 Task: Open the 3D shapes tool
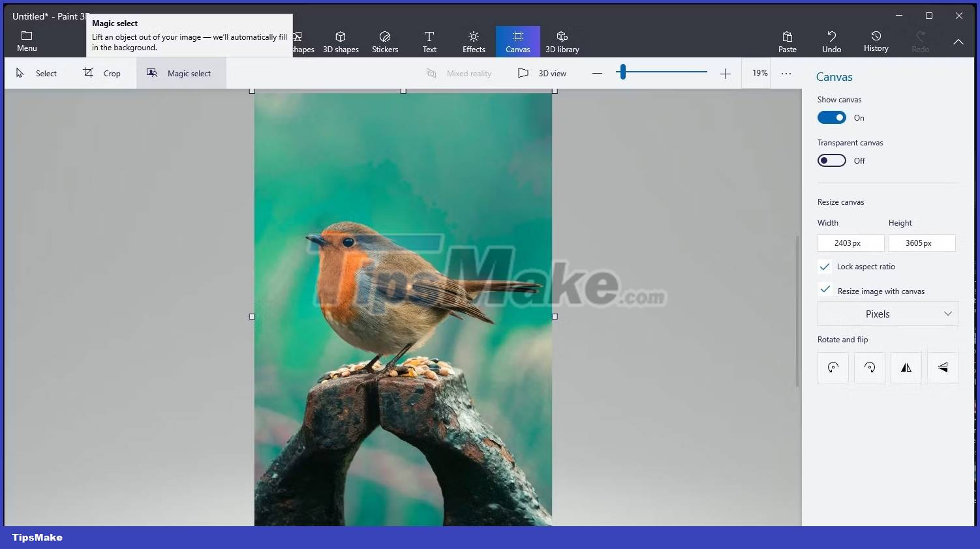(341, 40)
